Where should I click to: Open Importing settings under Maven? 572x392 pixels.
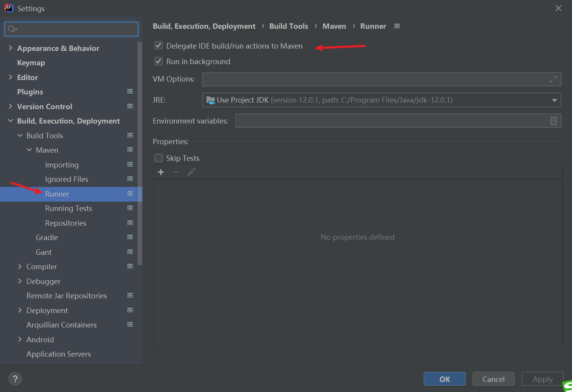click(62, 165)
